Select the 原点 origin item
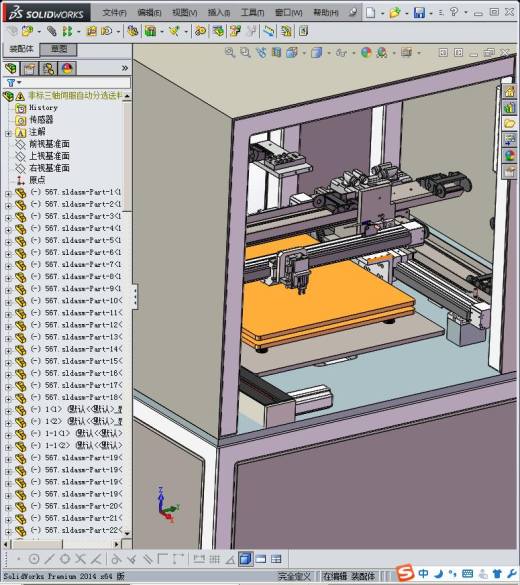 pyautogui.click(x=37, y=180)
